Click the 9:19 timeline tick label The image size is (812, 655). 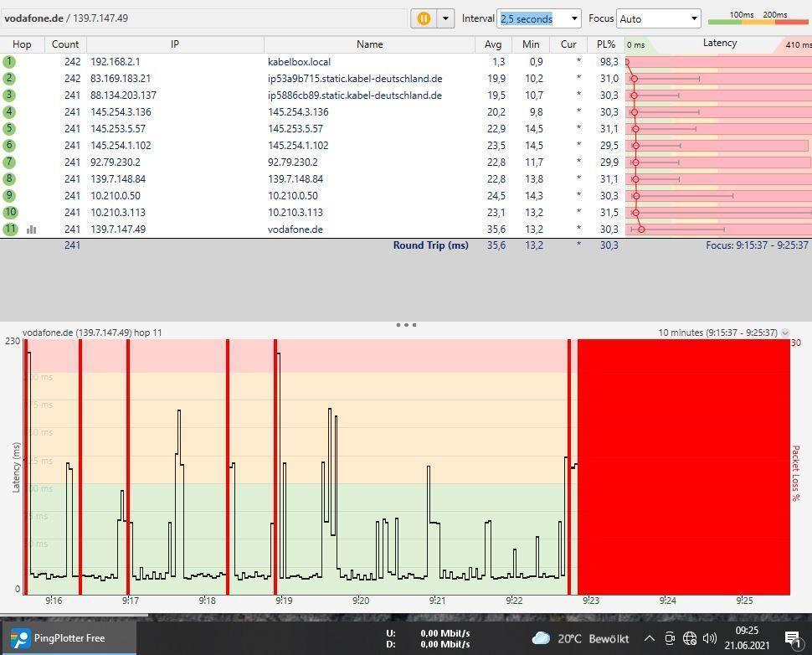pyautogui.click(x=284, y=601)
